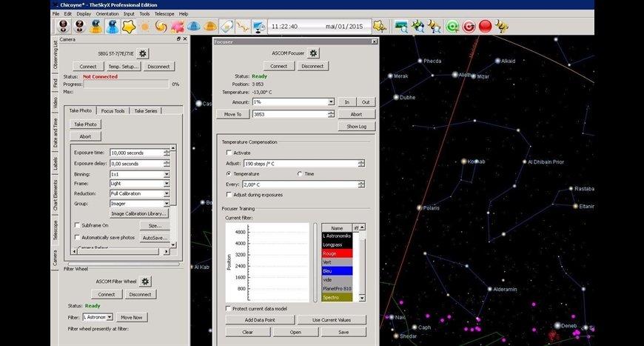Click the ASCOM Filter Wheel gear icon
The width and height of the screenshot is (644, 346).
pos(146,282)
